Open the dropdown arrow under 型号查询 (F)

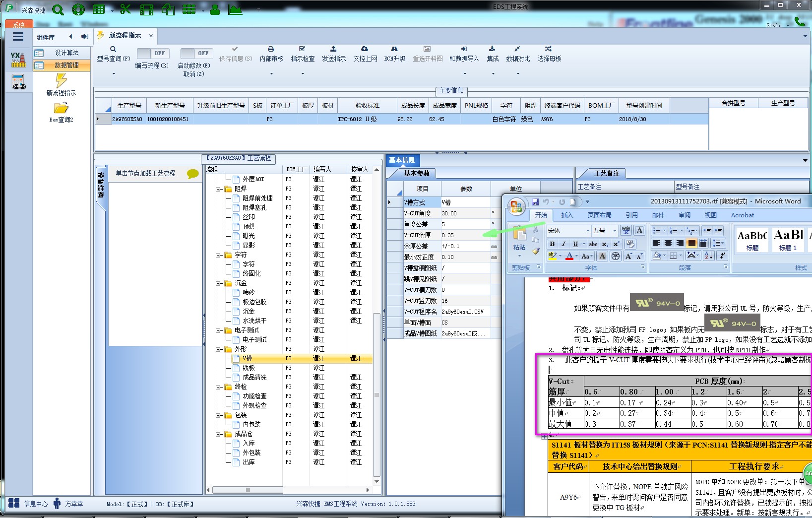114,74
